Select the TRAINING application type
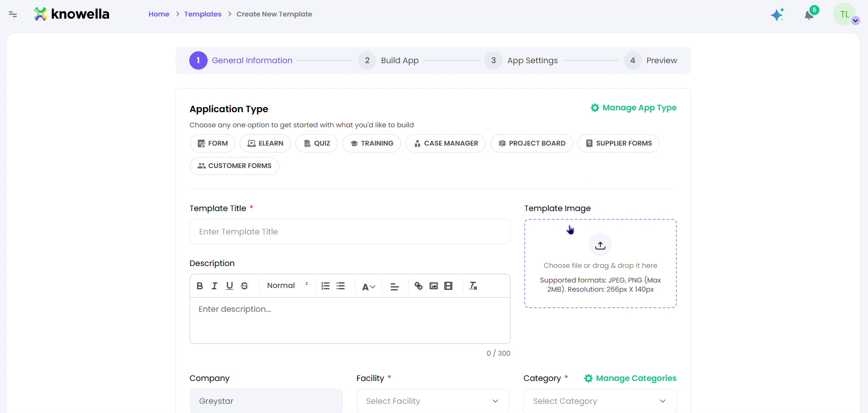The image size is (868, 413). 372,143
